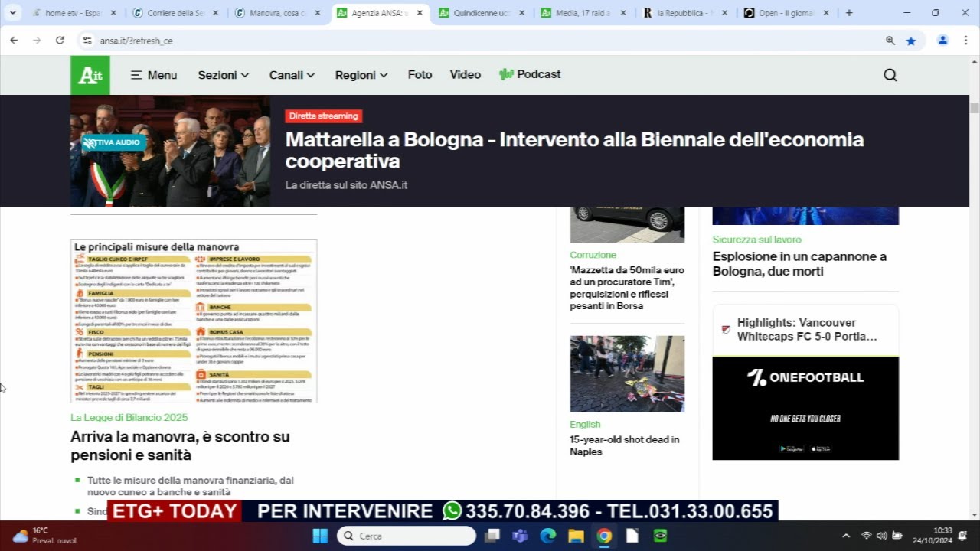The height and width of the screenshot is (551, 980).
Task: Open the Chrome three-dot menu
Action: coord(965,41)
